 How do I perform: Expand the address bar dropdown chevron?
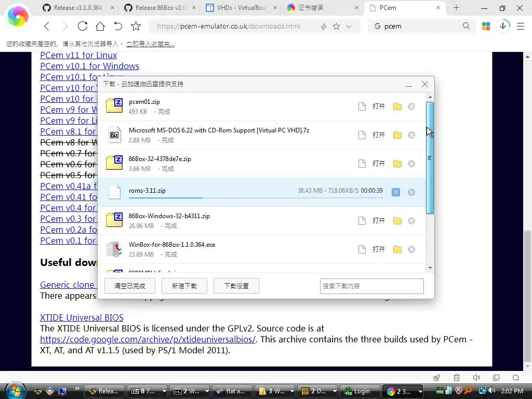[349, 26]
